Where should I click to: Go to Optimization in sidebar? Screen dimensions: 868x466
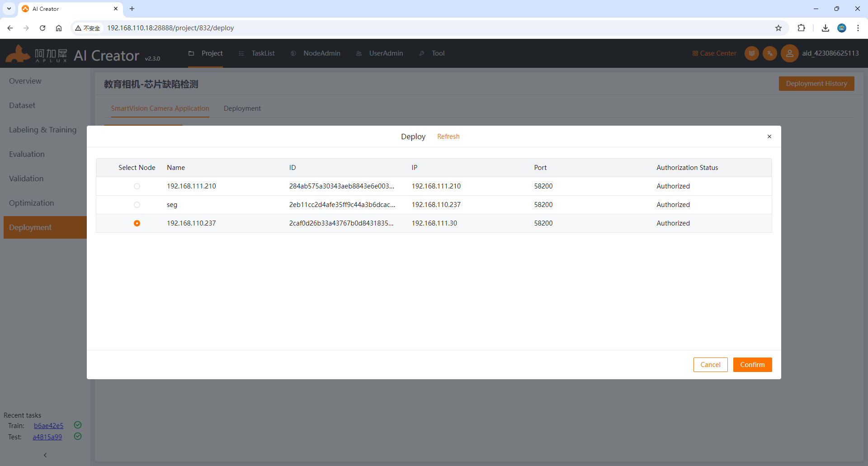(32, 203)
